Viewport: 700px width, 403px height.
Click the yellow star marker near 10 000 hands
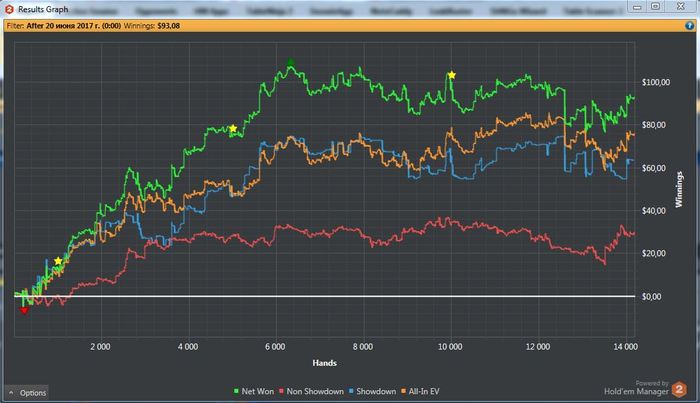click(452, 75)
